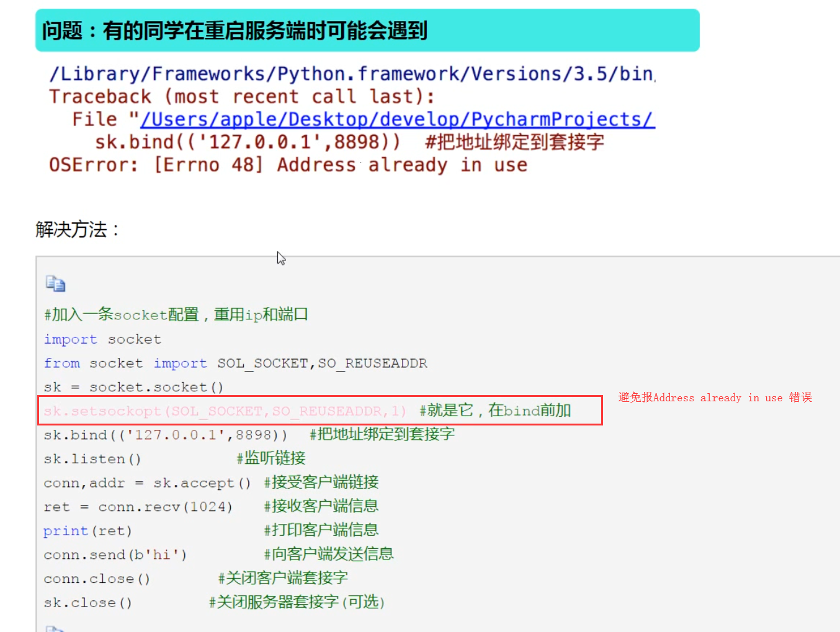Click the 'from socket import SOL_SOCKET,SO_REUSEADDR' line
Image resolution: width=840 pixels, height=632 pixels.
point(235,363)
